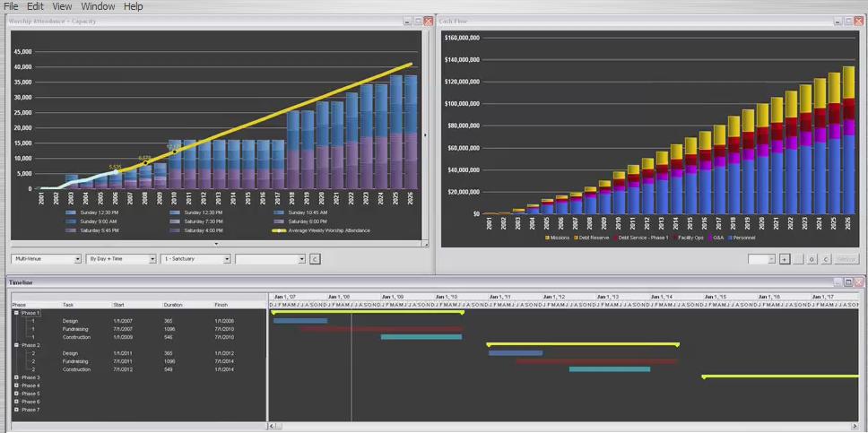Viewport: 868px width, 433px height.
Task: Open the Multi-Venue dropdown
Action: (x=46, y=259)
